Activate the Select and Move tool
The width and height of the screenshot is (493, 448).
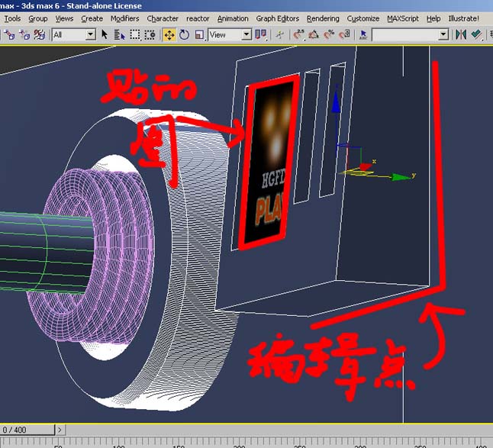pyautogui.click(x=169, y=34)
